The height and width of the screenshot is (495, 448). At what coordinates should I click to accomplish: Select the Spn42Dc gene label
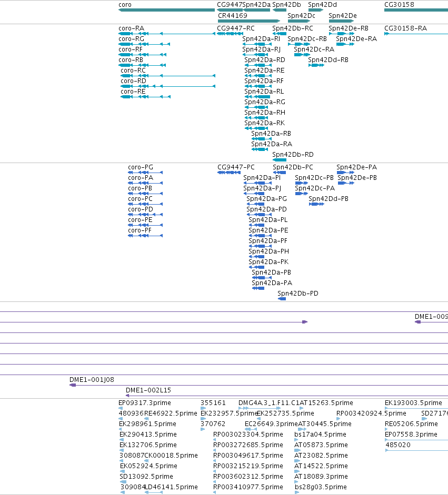coord(302,15)
